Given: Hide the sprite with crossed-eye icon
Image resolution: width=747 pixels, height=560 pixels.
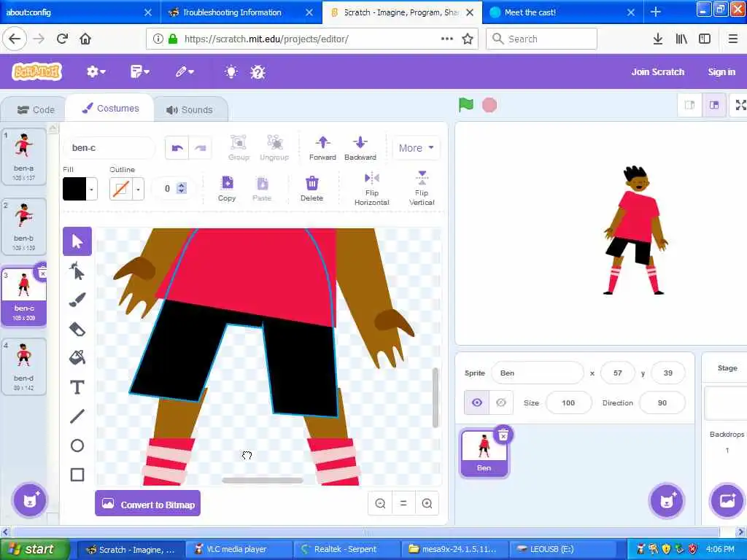Looking at the screenshot, I should (500, 402).
